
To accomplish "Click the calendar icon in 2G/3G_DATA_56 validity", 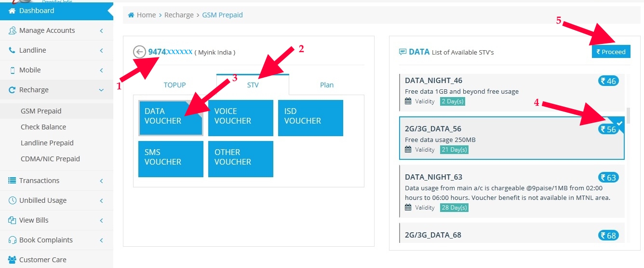I will (x=408, y=150).
